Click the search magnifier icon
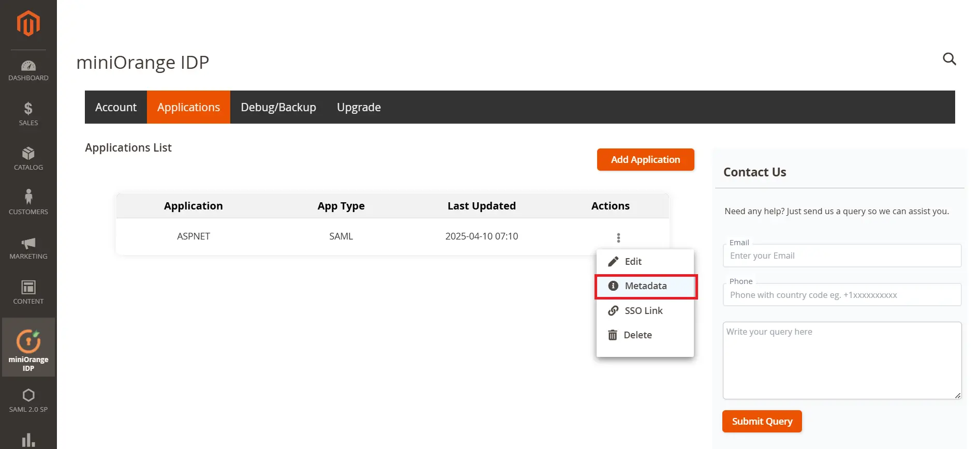Screen dimensions: 980x449 click(949, 59)
